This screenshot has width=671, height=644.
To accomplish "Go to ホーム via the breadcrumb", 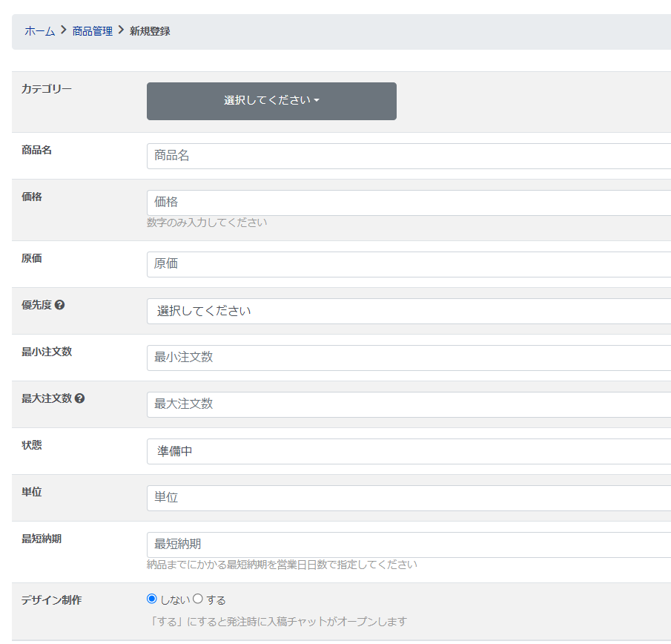I will point(39,31).
